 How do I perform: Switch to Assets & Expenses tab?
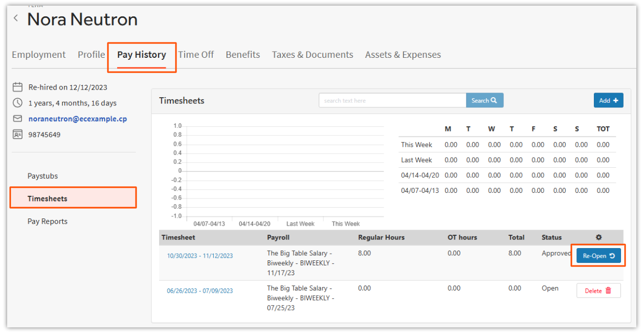[x=403, y=55]
